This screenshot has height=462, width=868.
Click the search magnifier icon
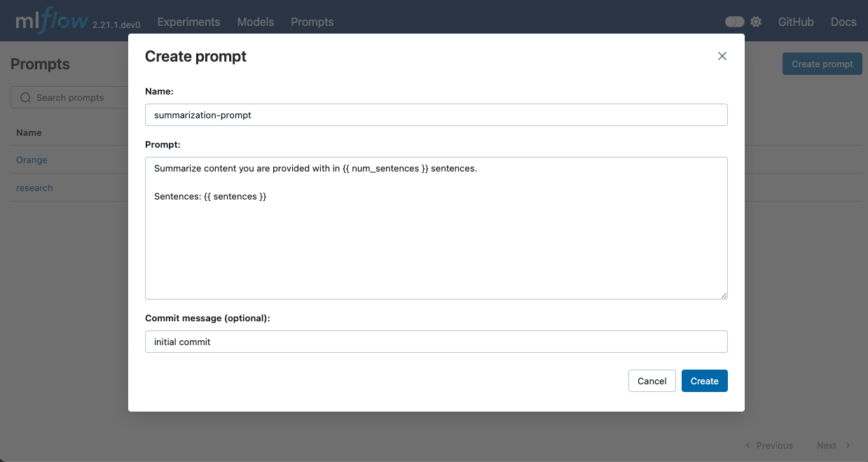(26, 97)
